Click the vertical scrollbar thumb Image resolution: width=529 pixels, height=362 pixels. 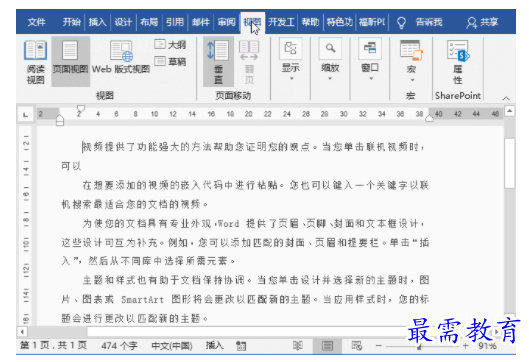510,163
